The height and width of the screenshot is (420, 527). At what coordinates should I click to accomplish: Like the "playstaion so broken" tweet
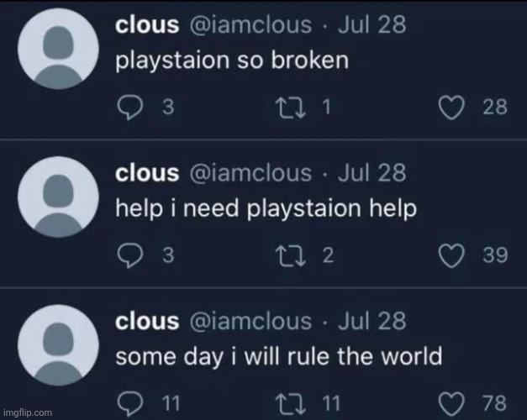pos(452,108)
